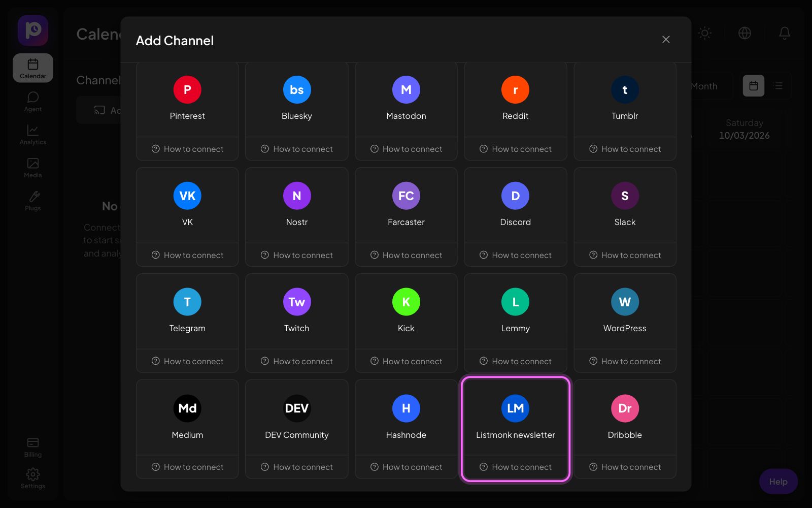Select the WordPress channel icon

tap(625, 302)
